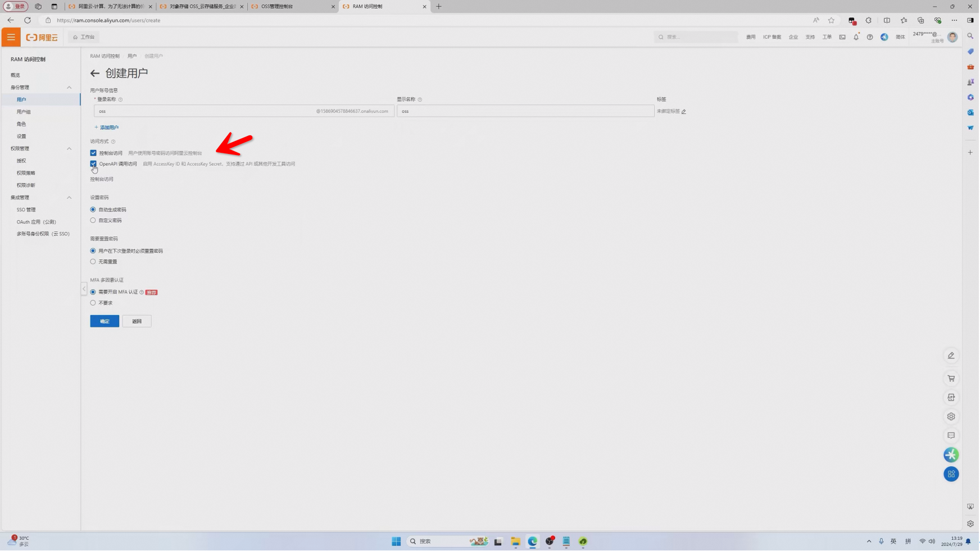Open the floating shopping cart icon
Screen dimensions: 980x551
tap(951, 379)
